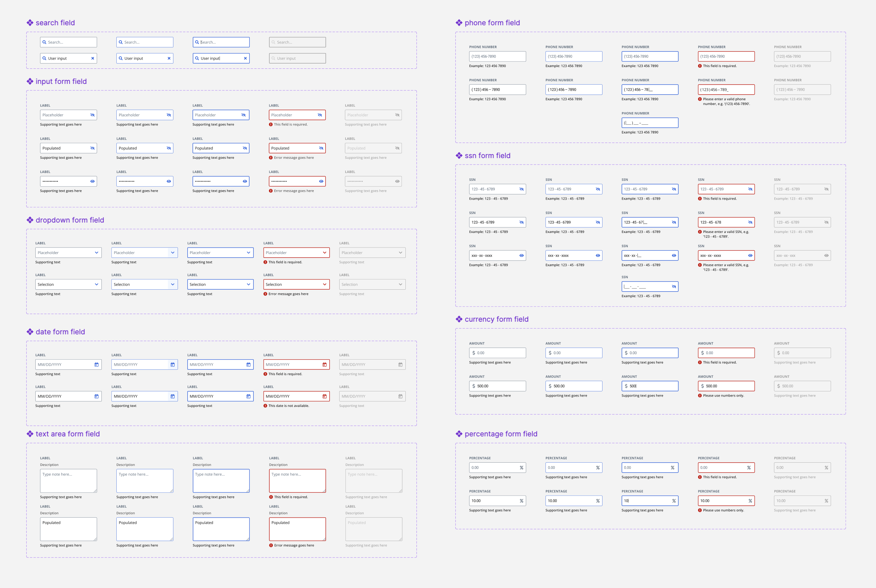Open the calendar icon above 'This date is not available.'
This screenshot has width=876, height=588.
324,397
